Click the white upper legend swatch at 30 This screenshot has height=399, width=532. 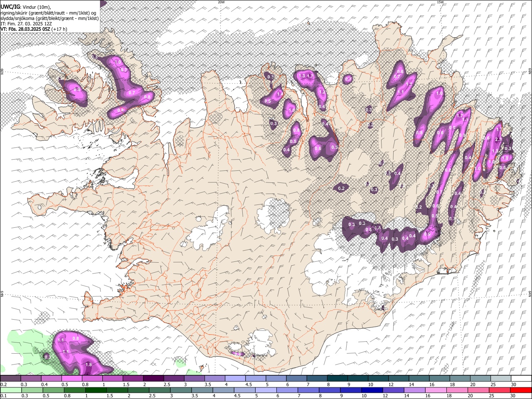520,379
